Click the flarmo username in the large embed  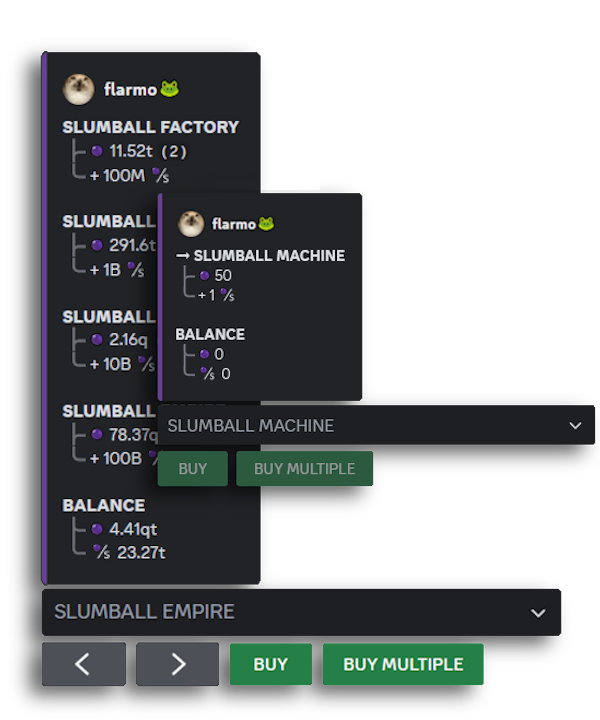[130, 89]
